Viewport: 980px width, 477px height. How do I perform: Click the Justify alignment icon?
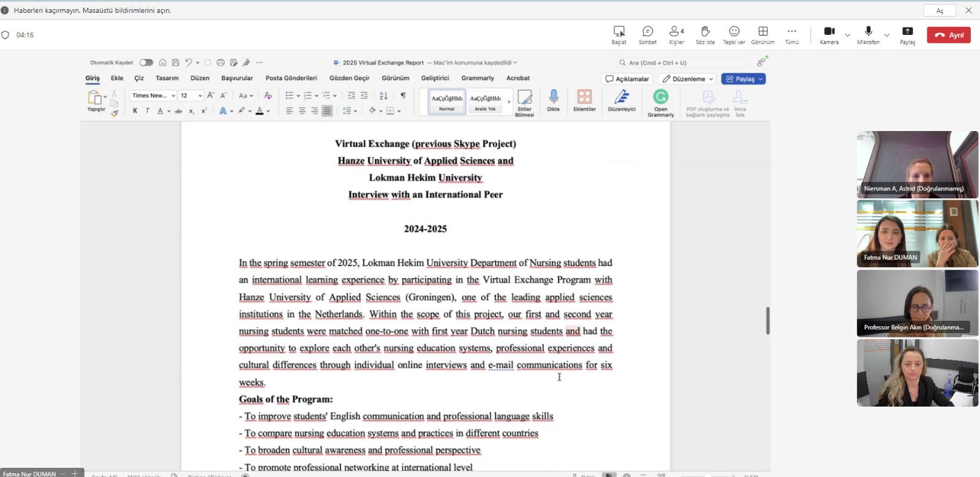pos(327,111)
